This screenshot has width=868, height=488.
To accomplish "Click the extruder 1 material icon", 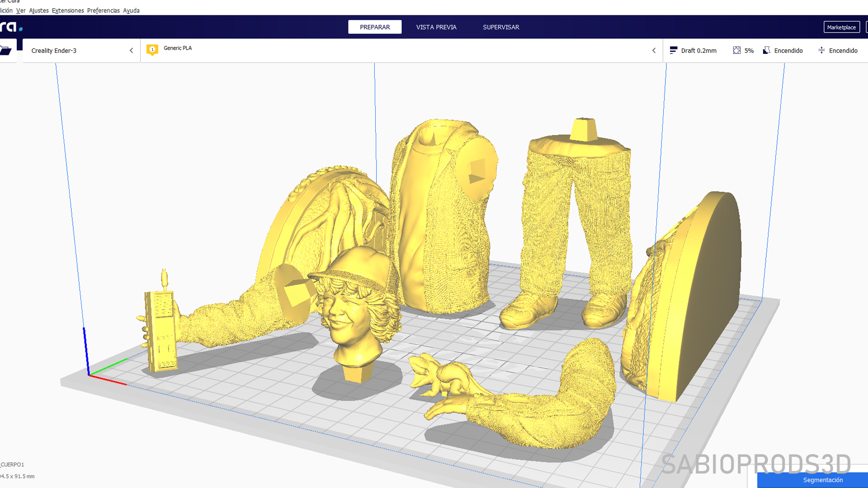I will [x=152, y=50].
